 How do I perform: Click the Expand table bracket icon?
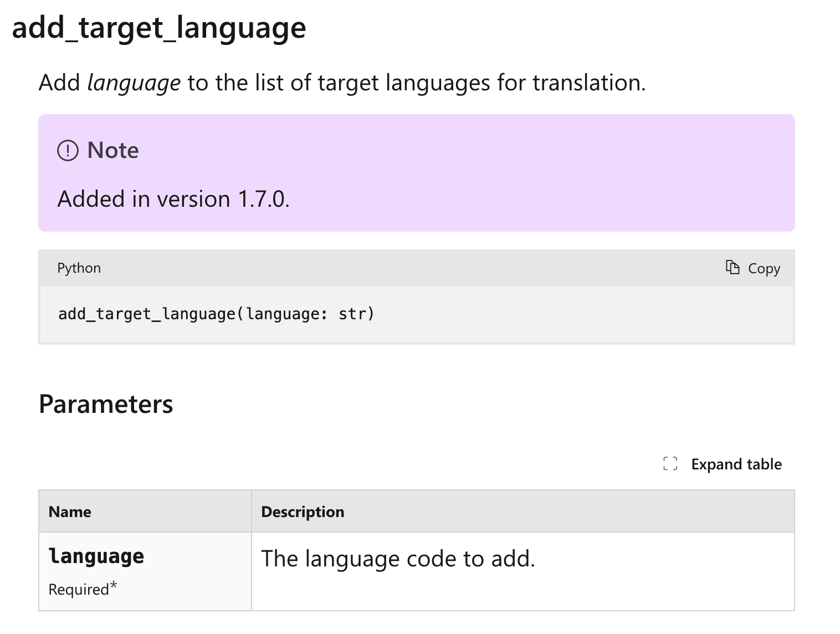(670, 464)
